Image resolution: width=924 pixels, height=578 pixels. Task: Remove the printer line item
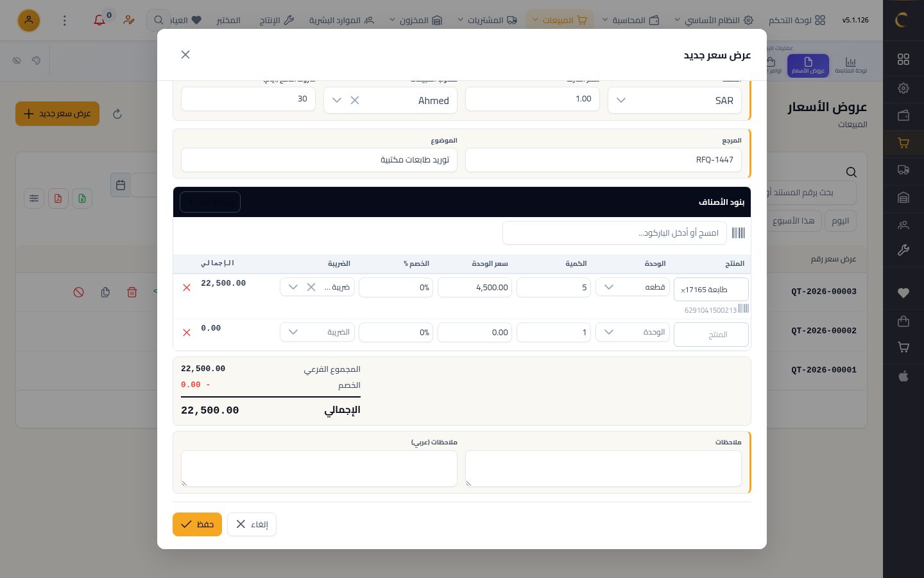[187, 288]
